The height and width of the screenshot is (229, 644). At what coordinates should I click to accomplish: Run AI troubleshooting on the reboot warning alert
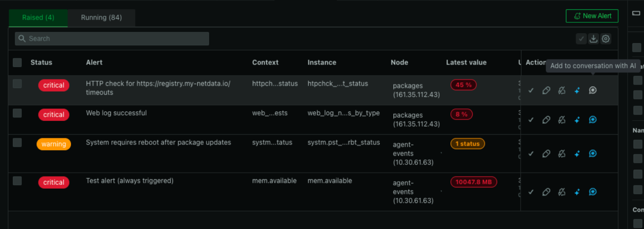click(577, 153)
